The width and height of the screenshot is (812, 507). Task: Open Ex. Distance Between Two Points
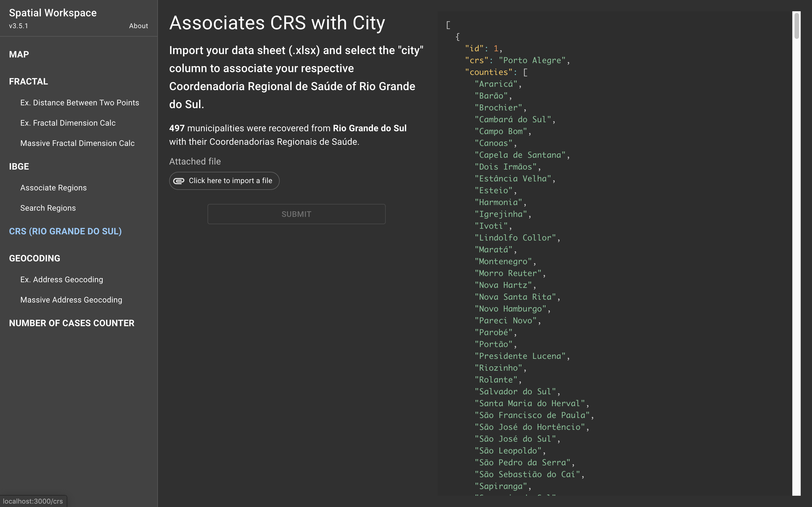pyautogui.click(x=80, y=103)
